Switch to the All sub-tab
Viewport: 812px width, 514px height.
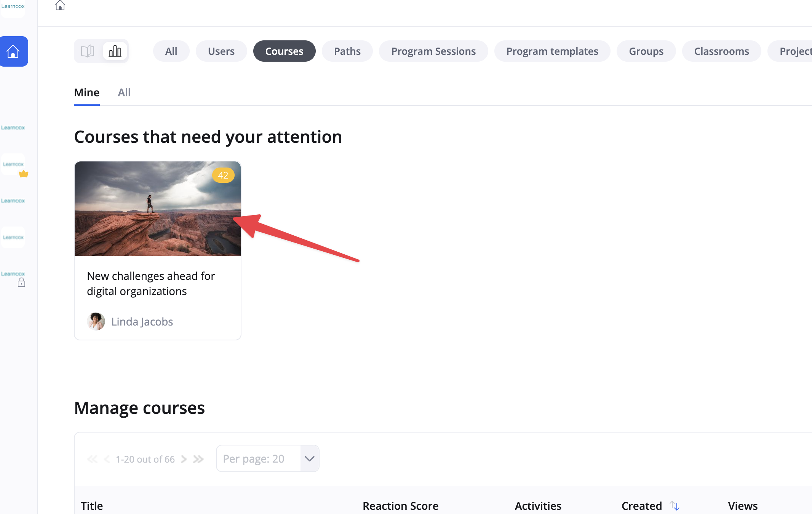pos(124,93)
